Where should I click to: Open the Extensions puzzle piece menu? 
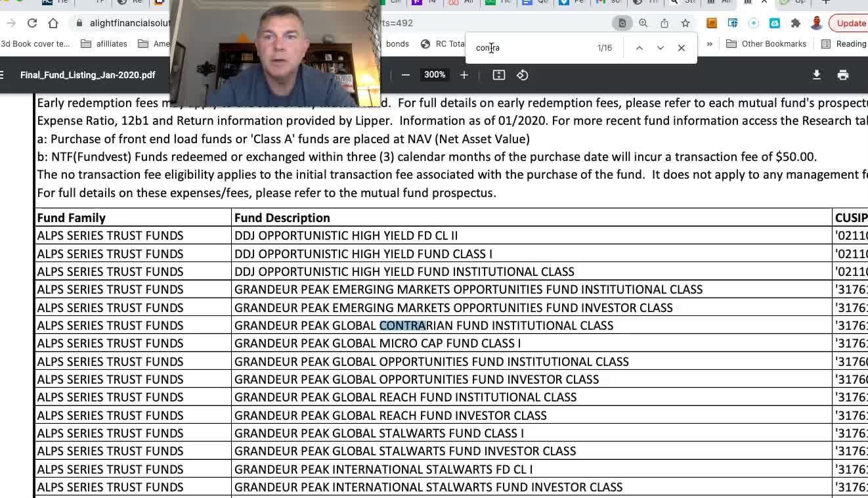point(796,23)
